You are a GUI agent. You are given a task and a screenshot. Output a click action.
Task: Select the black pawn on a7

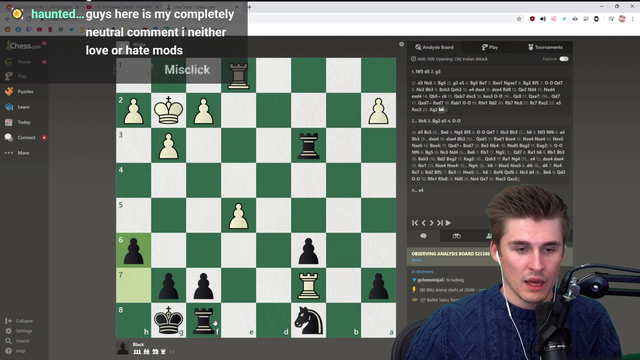(378, 285)
